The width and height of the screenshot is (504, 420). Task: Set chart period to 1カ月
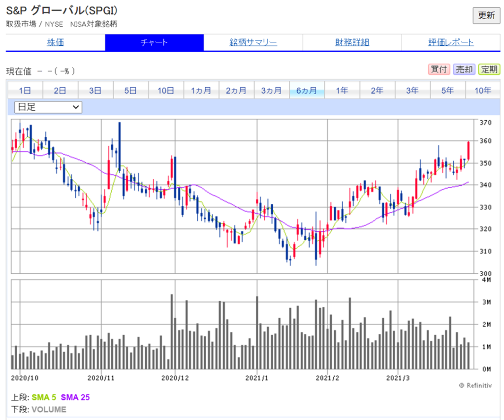click(201, 91)
